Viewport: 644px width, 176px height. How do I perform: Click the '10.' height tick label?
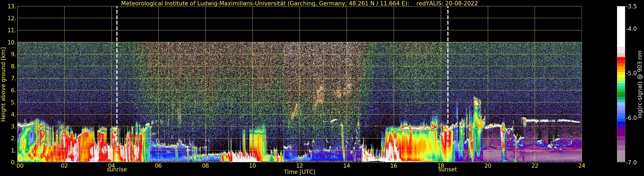pyautogui.click(x=12, y=43)
